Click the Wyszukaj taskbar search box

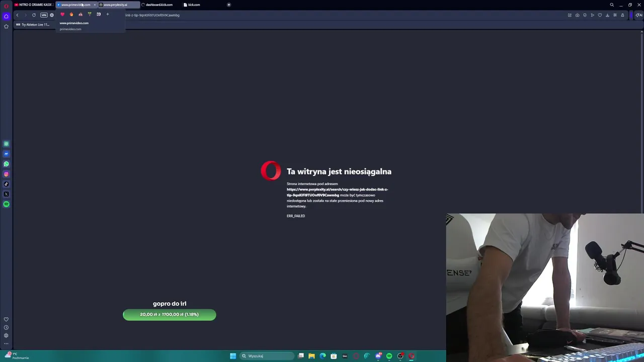pos(267,356)
